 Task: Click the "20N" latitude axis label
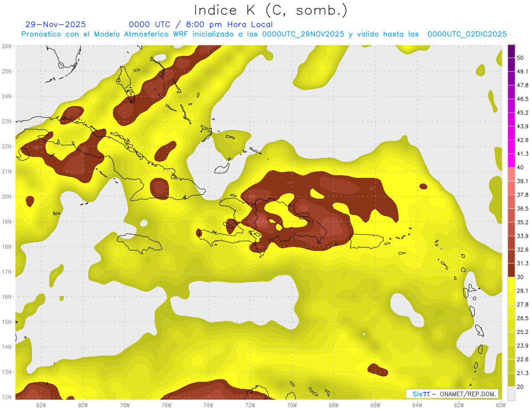coord(7,196)
